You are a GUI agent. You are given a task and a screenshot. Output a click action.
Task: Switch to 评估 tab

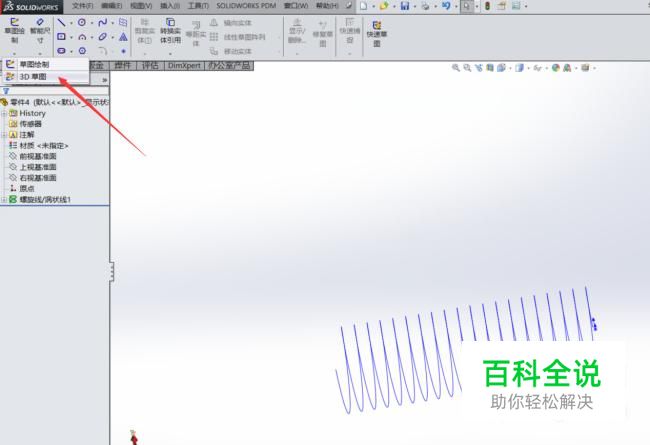click(x=150, y=66)
